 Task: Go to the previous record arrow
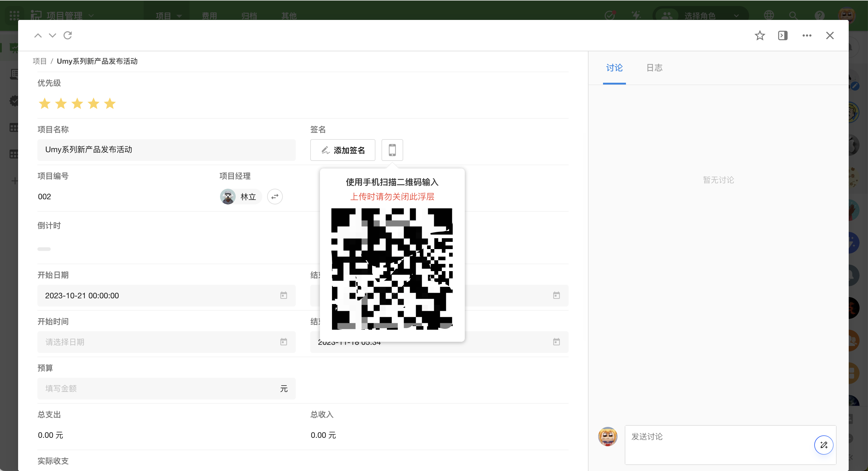click(38, 35)
